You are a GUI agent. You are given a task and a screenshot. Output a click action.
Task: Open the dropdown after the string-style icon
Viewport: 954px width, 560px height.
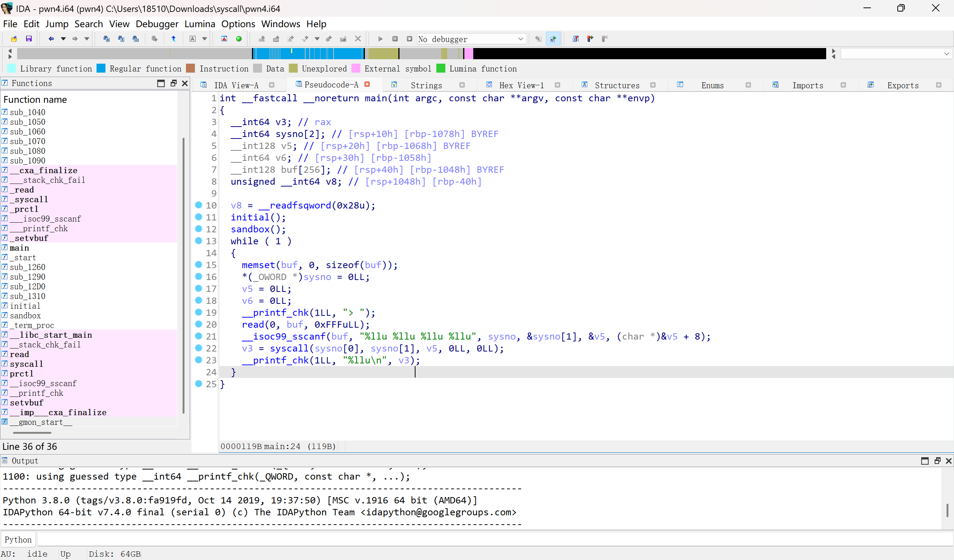pyautogui.click(x=317, y=39)
